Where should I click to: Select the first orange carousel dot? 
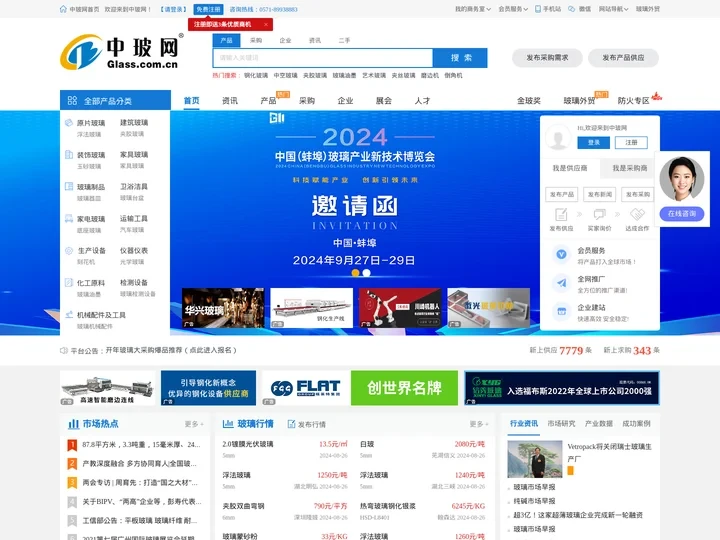[x=355, y=273]
